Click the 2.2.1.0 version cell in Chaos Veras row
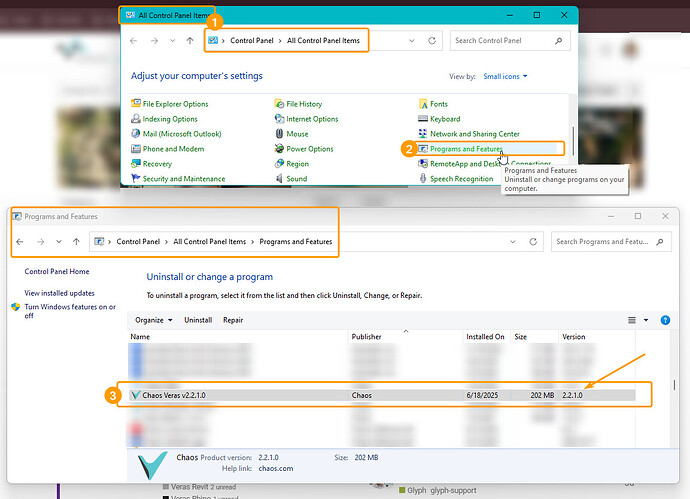 pyautogui.click(x=572, y=395)
